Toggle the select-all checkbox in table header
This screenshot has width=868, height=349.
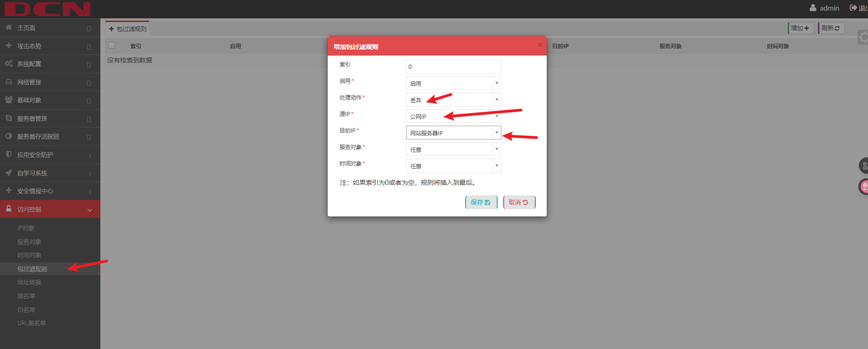coord(111,45)
